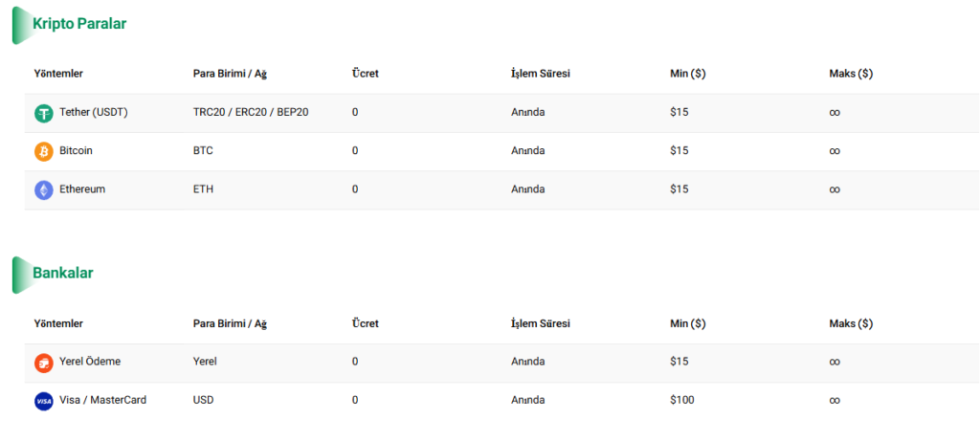Choose the Bitcoin method name
This screenshot has height=442, width=980.
pos(76,151)
